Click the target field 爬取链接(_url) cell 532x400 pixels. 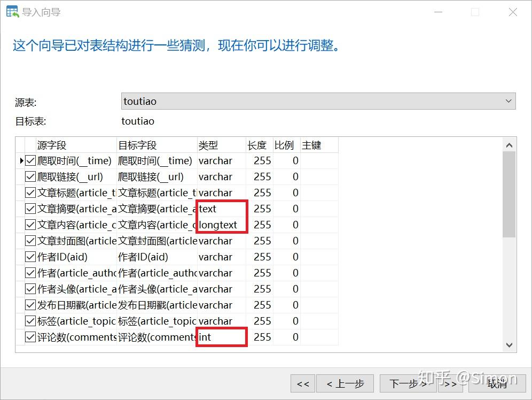(157, 176)
